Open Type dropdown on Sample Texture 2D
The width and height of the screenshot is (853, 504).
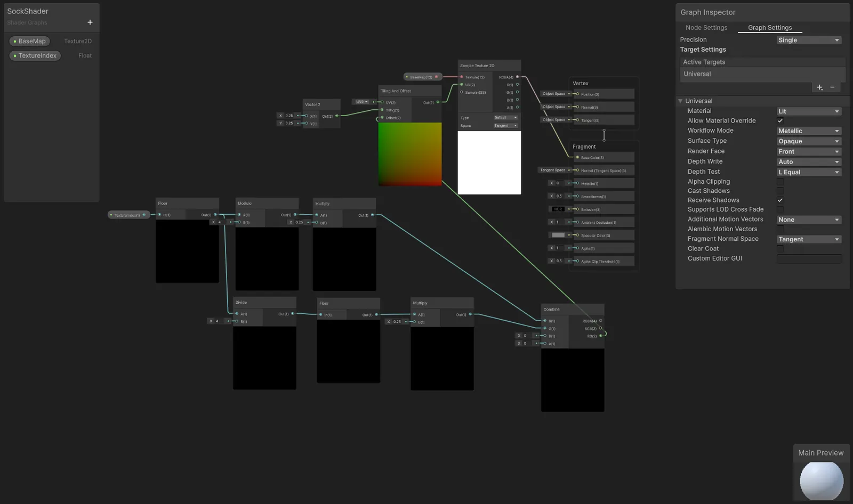click(505, 118)
